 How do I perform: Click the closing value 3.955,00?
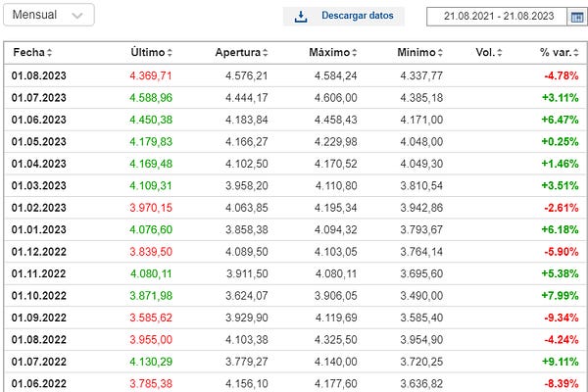(151, 340)
